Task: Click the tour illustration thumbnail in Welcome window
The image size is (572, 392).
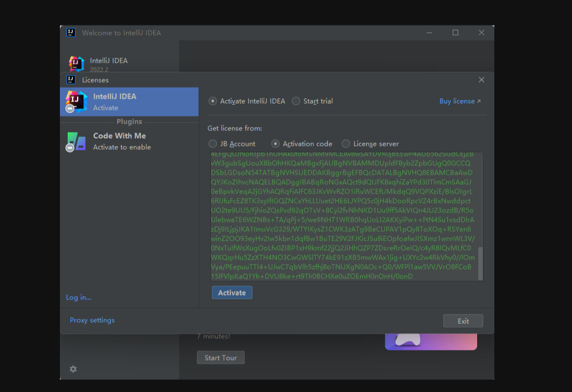Action: click(431, 342)
